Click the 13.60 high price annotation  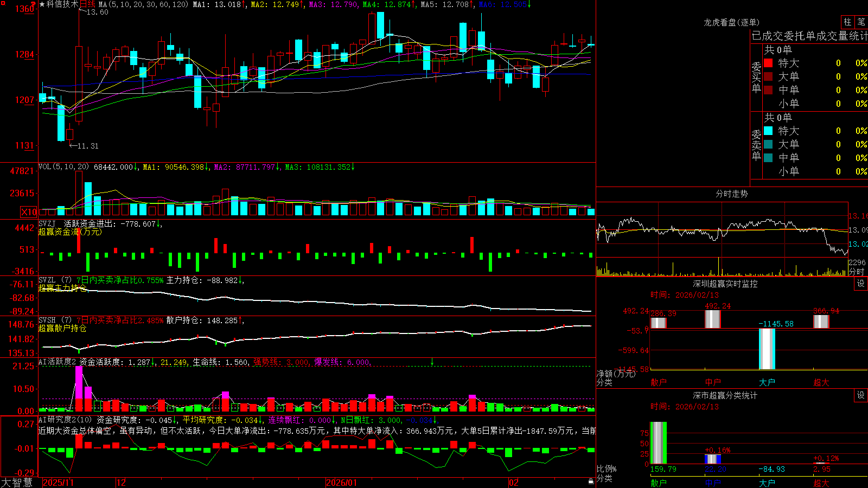[97, 12]
